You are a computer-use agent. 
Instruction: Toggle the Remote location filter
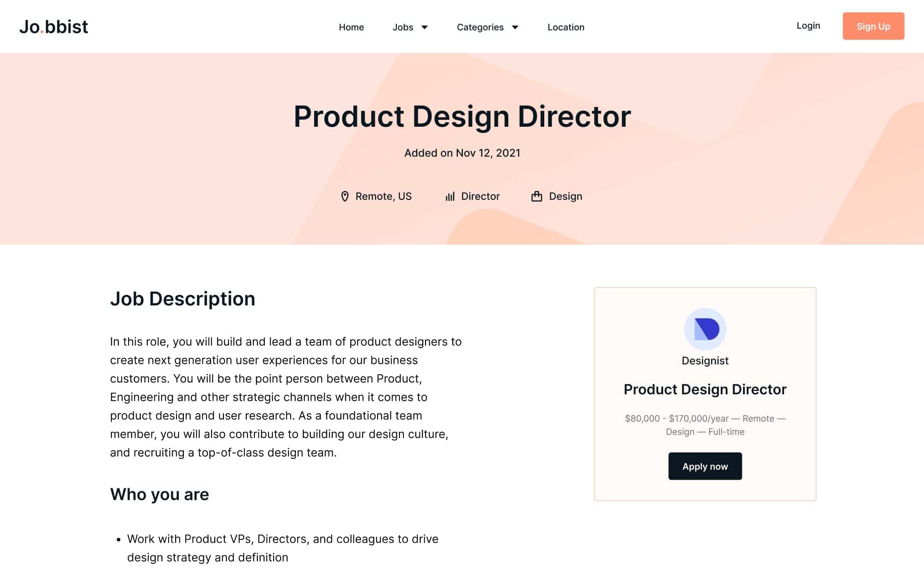376,195
